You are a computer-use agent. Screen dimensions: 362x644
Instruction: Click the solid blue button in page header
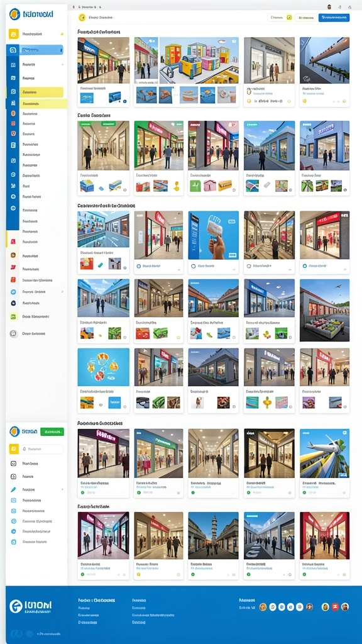point(334,18)
